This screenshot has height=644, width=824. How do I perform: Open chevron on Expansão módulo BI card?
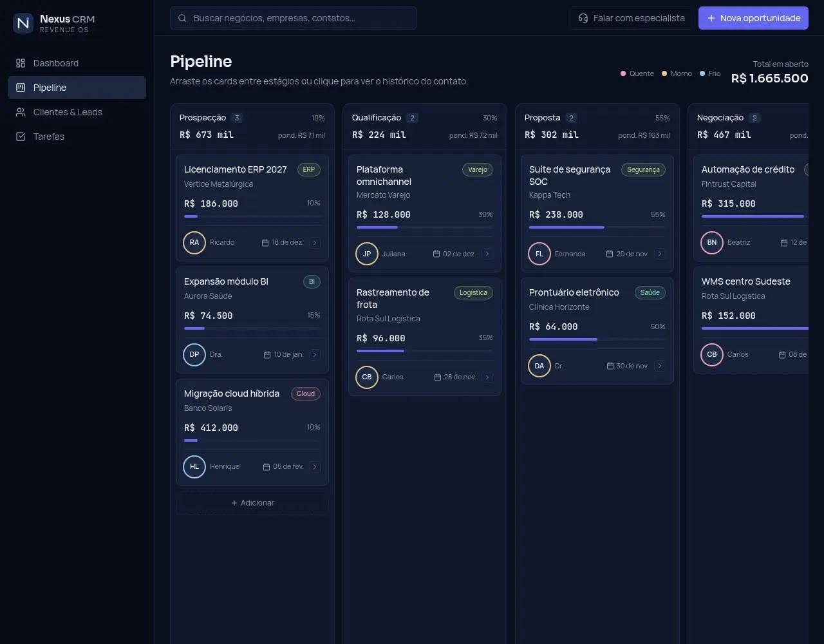315,355
